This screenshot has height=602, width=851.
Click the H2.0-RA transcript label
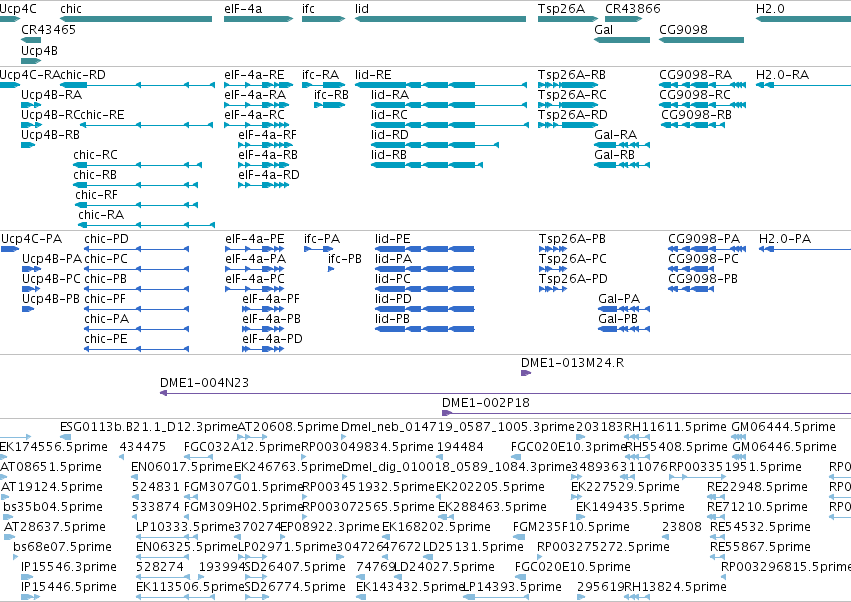click(x=783, y=74)
